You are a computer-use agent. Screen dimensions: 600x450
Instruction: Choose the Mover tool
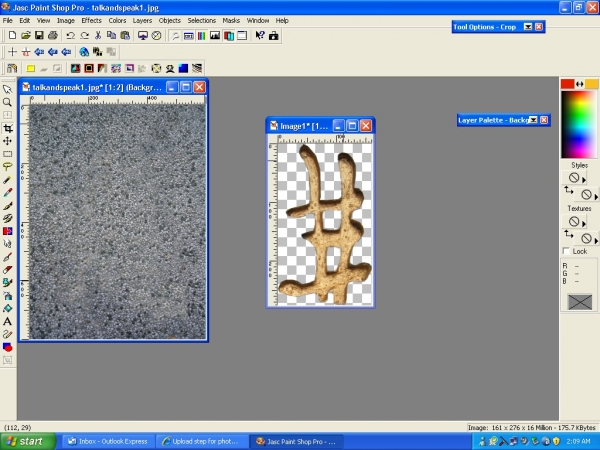(7, 141)
